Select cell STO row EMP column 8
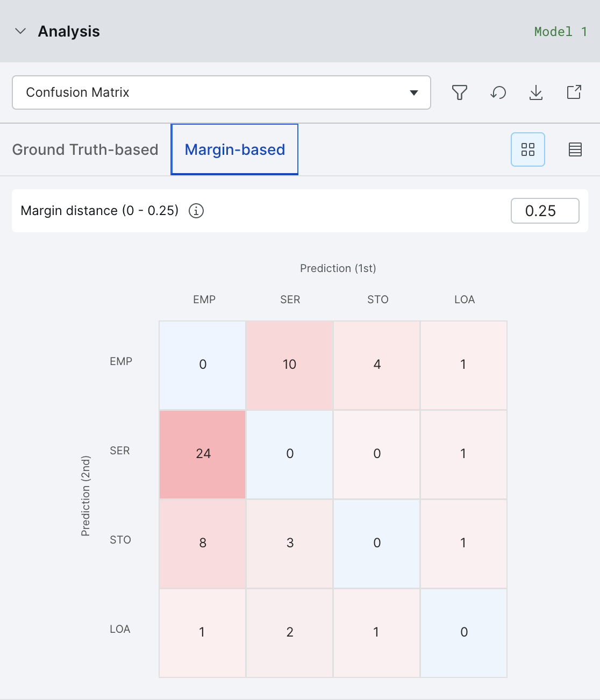 pyautogui.click(x=203, y=544)
